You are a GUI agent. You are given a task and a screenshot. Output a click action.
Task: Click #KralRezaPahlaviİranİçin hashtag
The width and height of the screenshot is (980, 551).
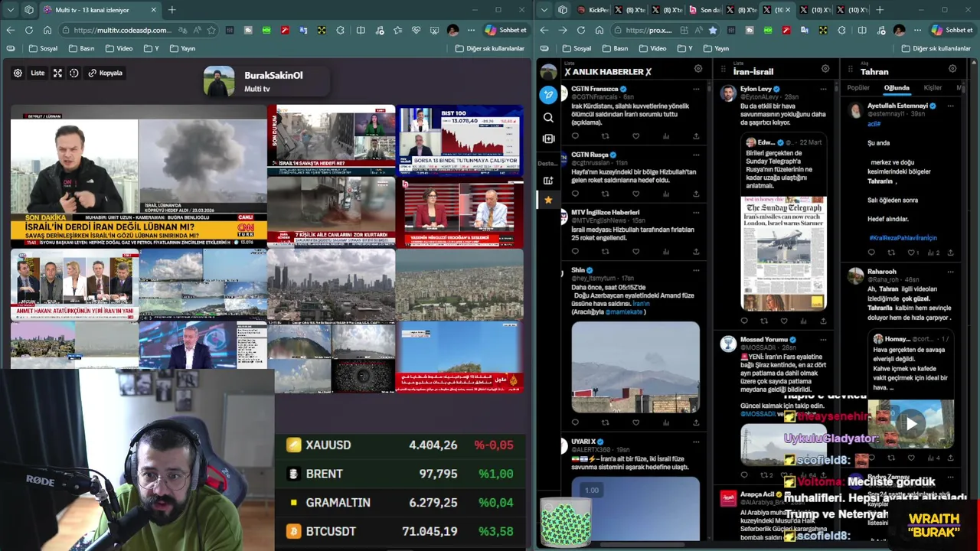point(903,238)
